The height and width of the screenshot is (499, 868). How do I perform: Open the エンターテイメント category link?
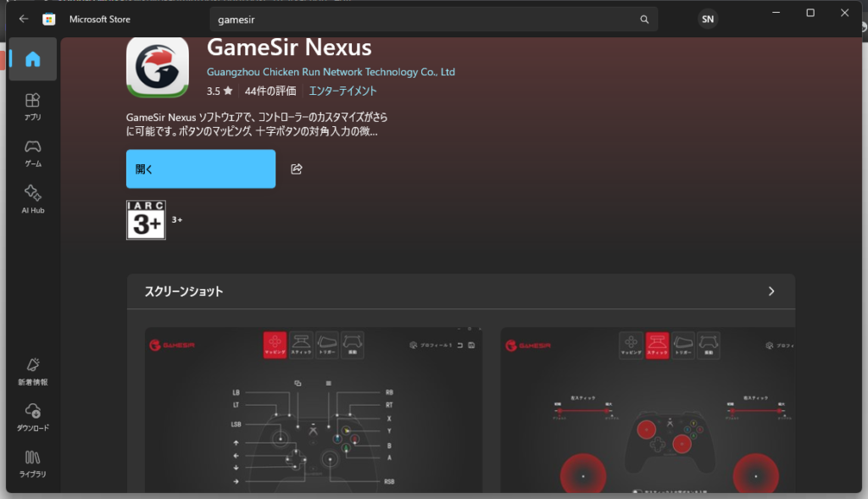pos(342,91)
